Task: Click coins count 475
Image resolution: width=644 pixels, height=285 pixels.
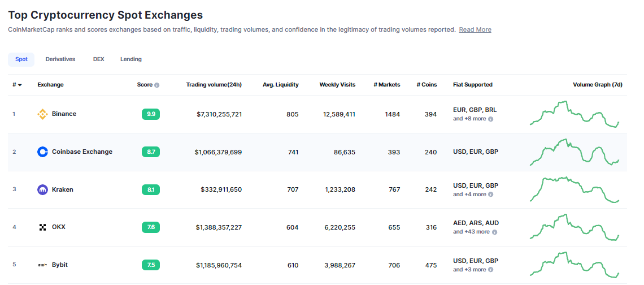Action: [x=431, y=265]
